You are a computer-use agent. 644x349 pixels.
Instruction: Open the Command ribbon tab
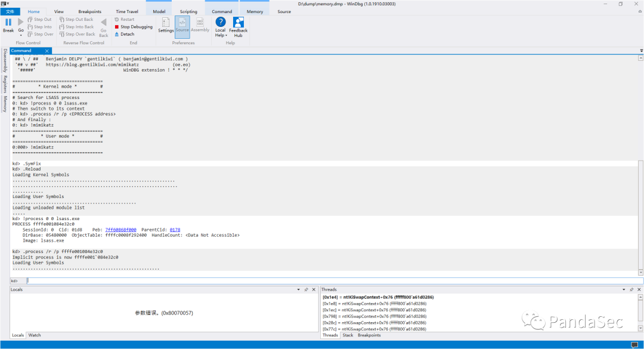[x=222, y=11]
